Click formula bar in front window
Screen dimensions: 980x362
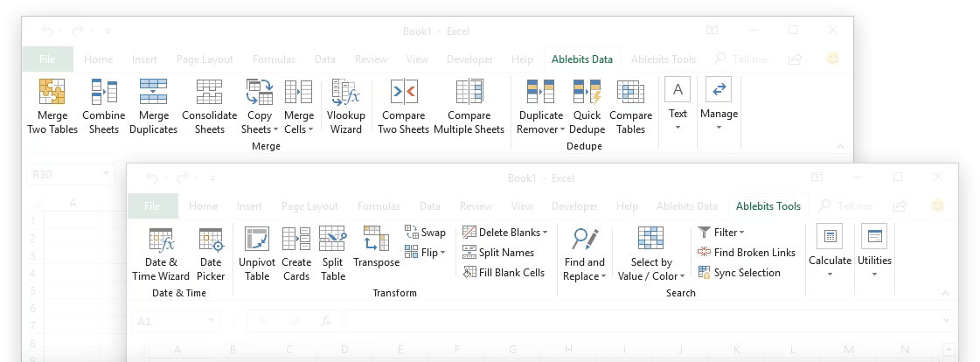point(643,321)
